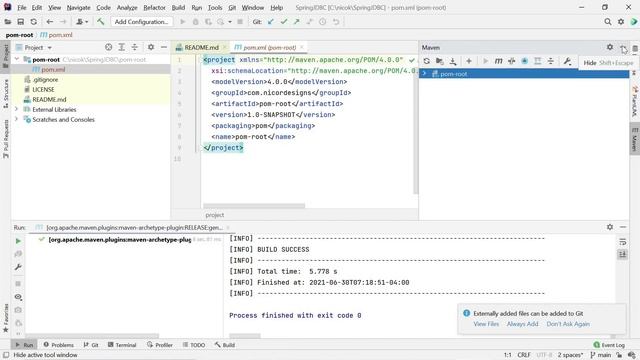This screenshot has width=640, height=360.
Task: Toggle soft-wrap in Run console
Action: [622, 242]
